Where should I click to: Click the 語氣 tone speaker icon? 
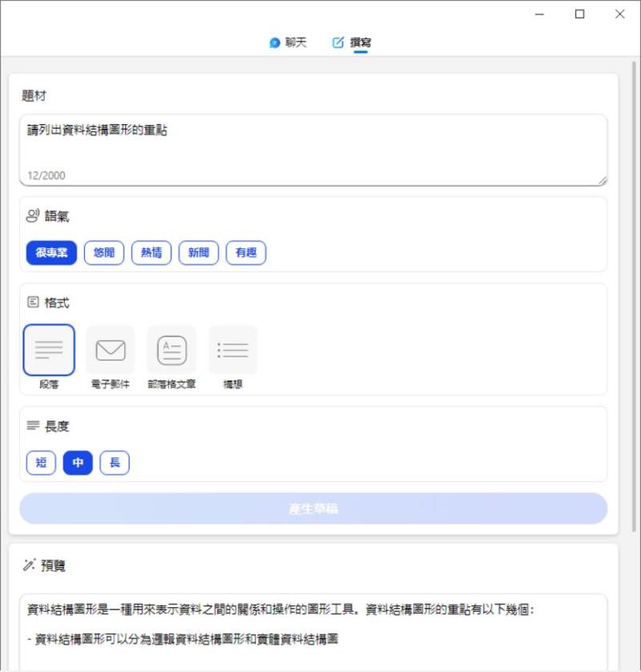pyautogui.click(x=33, y=215)
